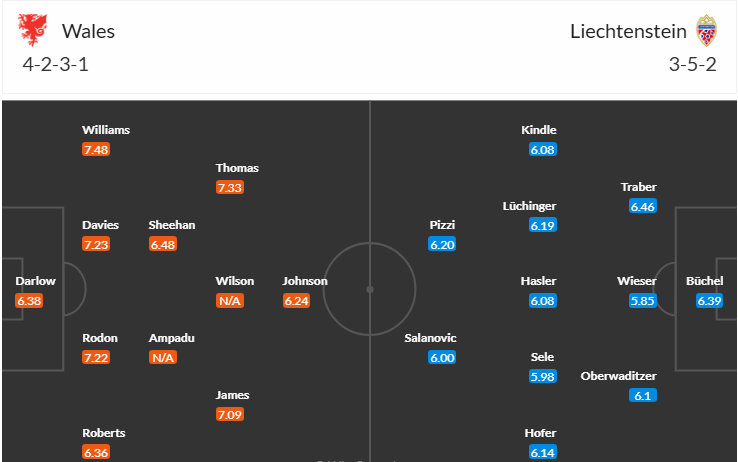
Task: Click Ampadu's N/A rating badge
Action: tap(163, 358)
